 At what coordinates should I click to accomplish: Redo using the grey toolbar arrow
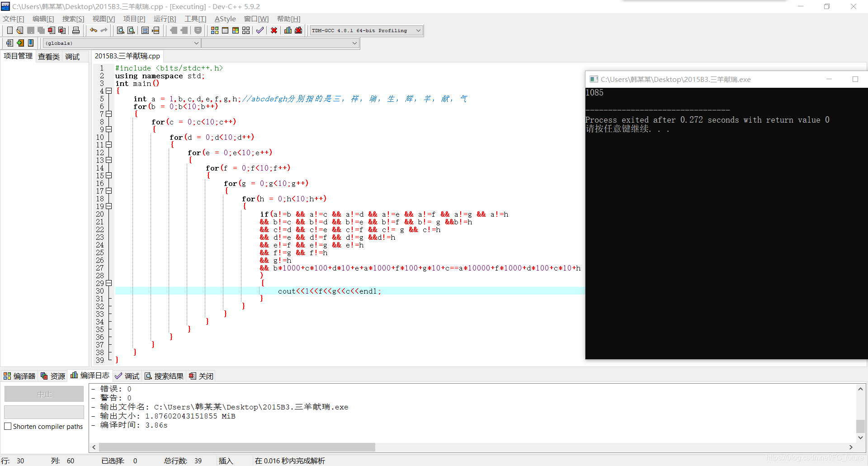tap(104, 30)
